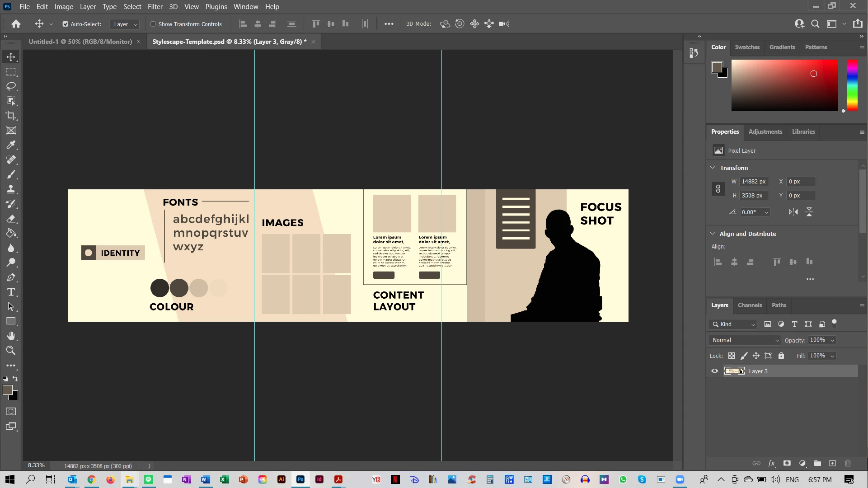Select the Lasso tool
Screen dimensions: 868x488
pos(11,86)
